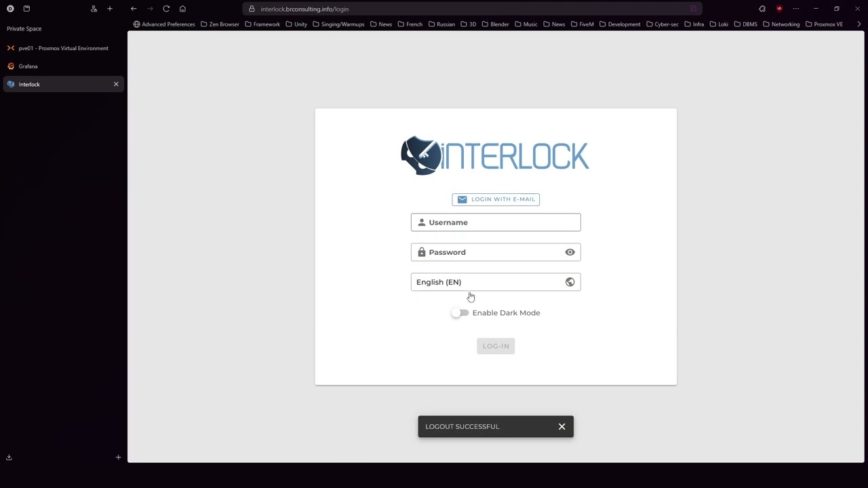The height and width of the screenshot is (488, 868).
Task: Expand the Zen Browser bookmark folder
Action: [220, 24]
